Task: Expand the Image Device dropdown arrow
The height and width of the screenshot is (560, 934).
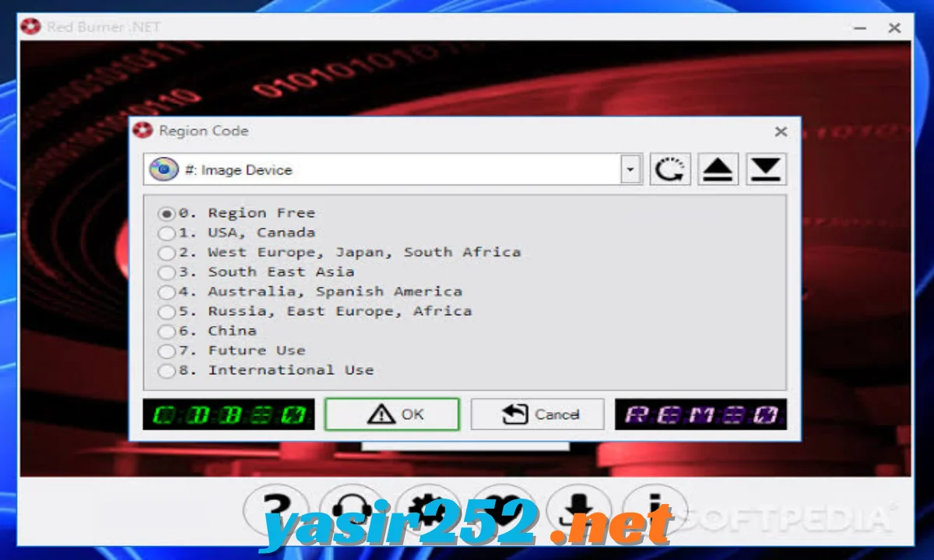Action: click(x=630, y=170)
